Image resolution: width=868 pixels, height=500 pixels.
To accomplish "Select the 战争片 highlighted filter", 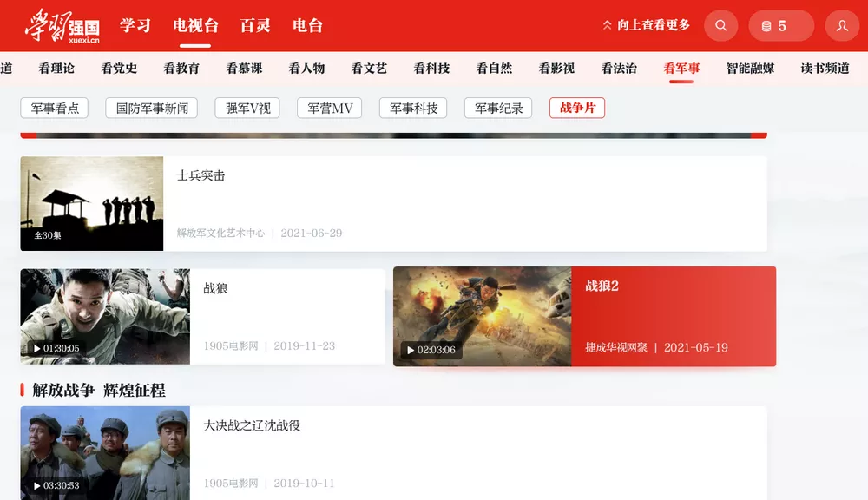I will point(576,109).
